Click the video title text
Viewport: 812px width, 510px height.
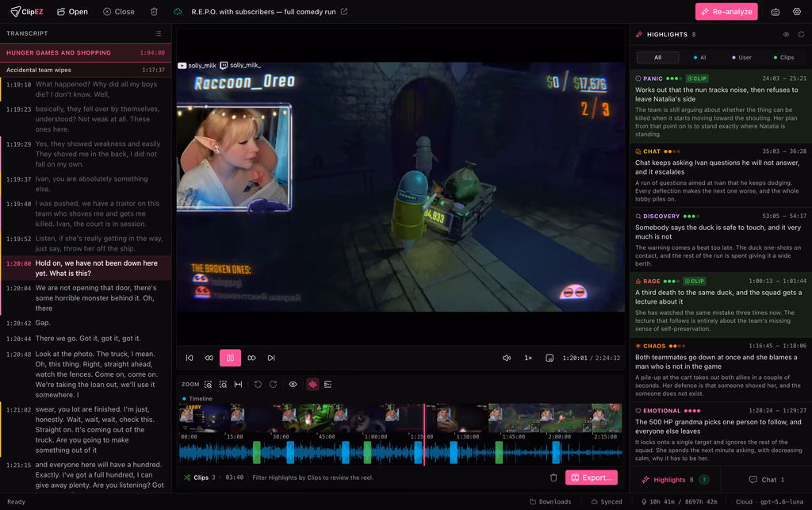[263, 11]
